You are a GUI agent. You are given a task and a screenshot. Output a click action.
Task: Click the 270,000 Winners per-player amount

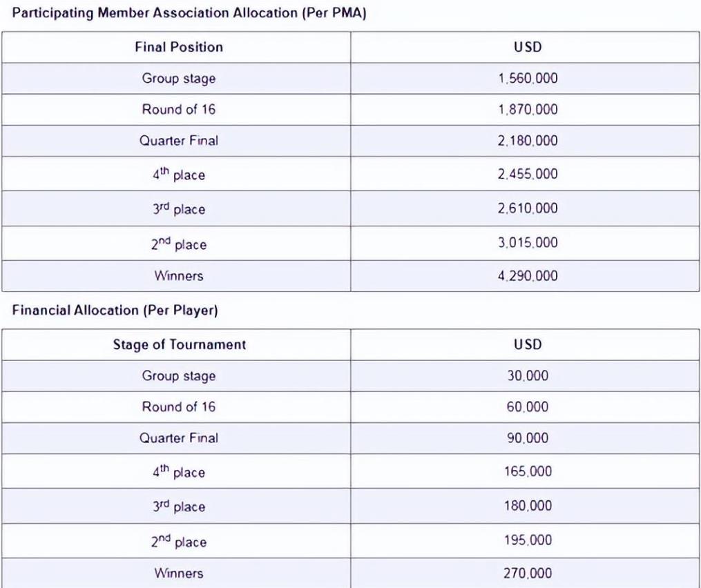click(x=528, y=573)
